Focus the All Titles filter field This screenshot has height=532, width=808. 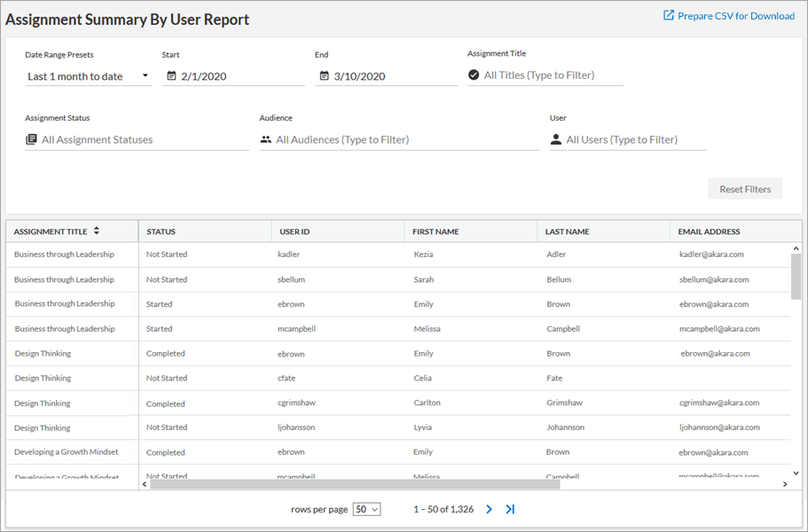click(x=545, y=75)
